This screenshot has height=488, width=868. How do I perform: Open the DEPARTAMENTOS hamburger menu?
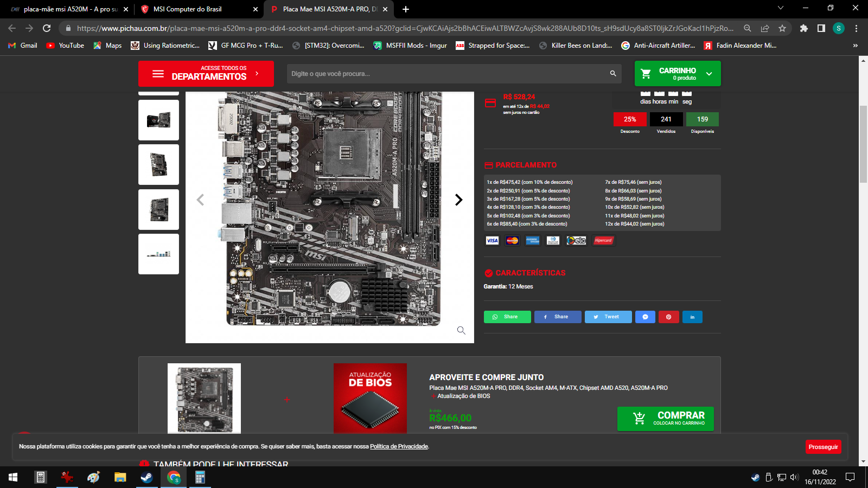[206, 74]
